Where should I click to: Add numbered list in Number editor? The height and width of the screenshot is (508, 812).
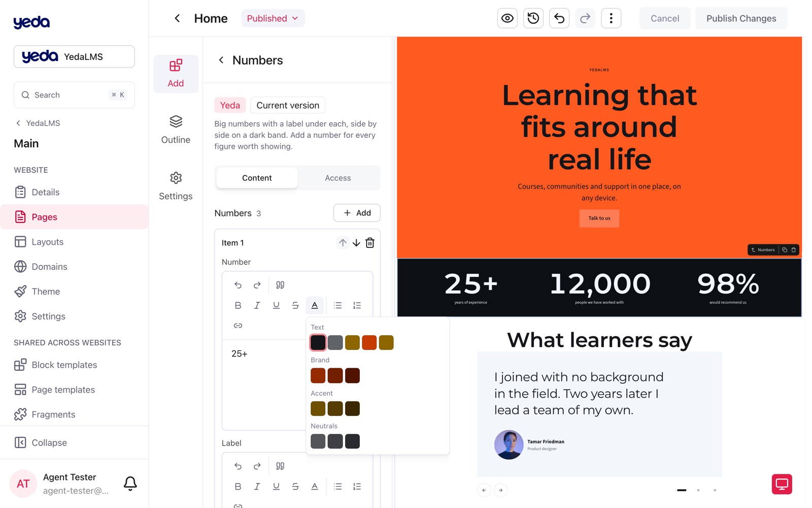click(x=357, y=305)
